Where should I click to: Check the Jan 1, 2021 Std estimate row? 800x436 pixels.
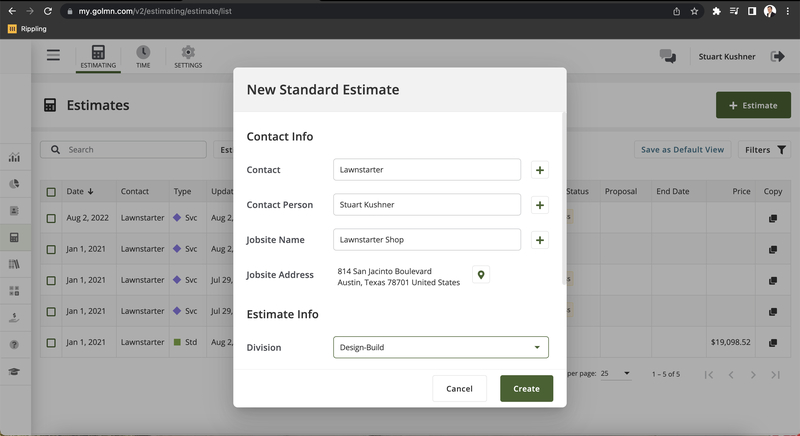[x=51, y=343]
